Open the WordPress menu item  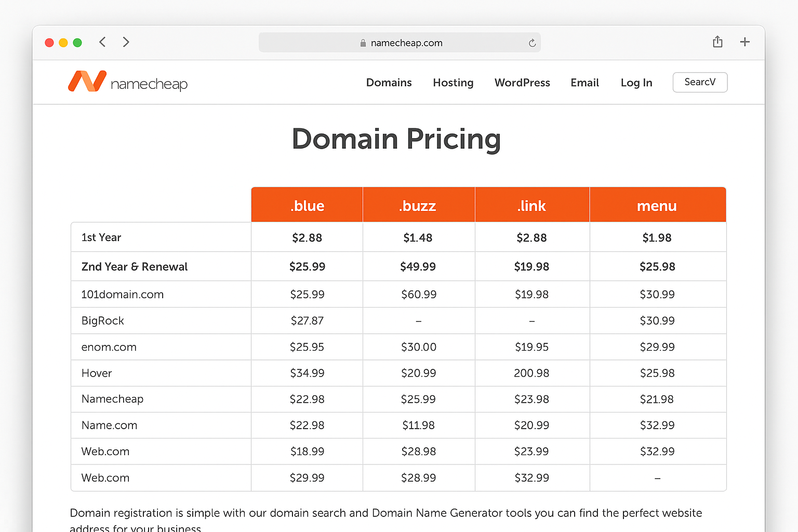(522, 83)
